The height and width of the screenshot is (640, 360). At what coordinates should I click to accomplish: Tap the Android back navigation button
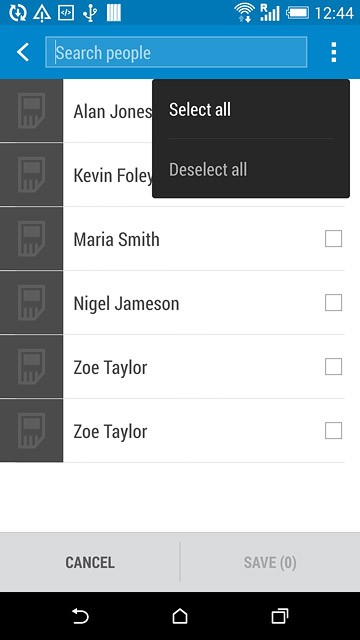click(x=80, y=616)
